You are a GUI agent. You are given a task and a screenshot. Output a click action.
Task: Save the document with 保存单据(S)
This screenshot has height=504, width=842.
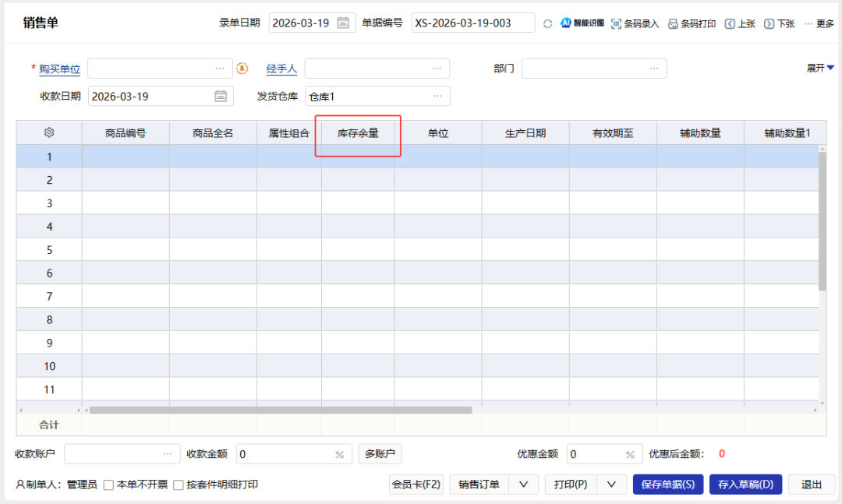668,484
